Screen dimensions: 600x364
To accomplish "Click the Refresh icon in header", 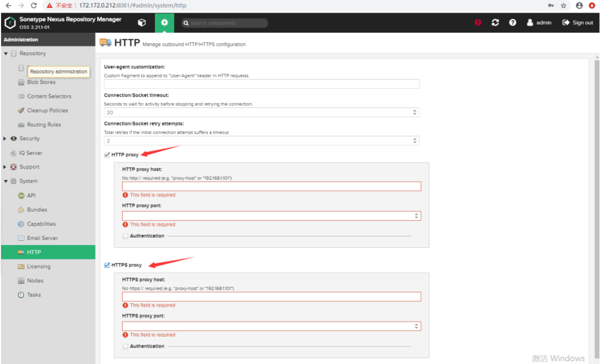I will (495, 23).
